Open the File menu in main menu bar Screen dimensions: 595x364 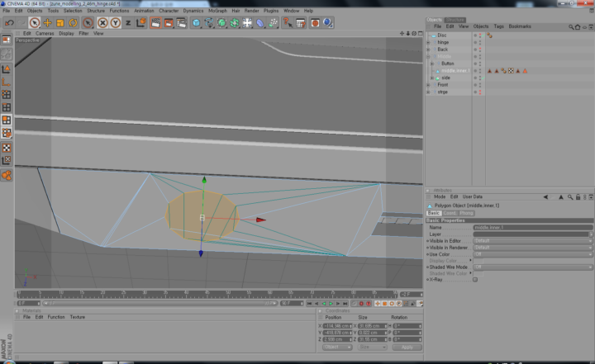(x=7, y=11)
